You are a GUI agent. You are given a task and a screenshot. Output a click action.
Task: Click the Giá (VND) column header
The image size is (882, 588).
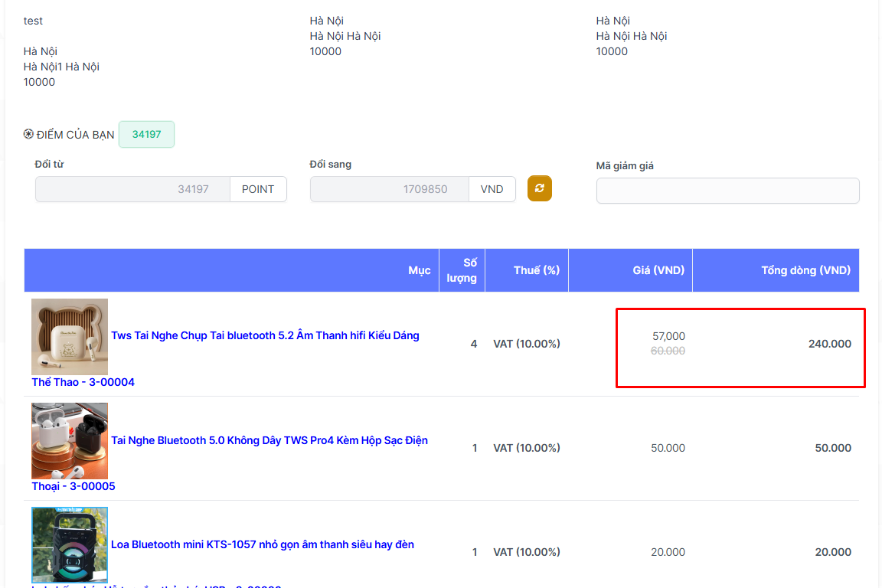coord(658,270)
